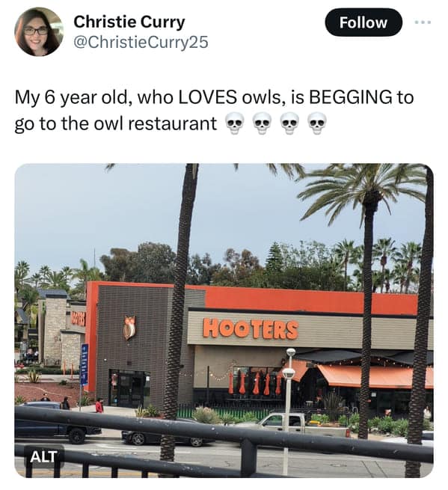
Task: Open the @ChristieCurry25 handle link
Action: pos(141,42)
